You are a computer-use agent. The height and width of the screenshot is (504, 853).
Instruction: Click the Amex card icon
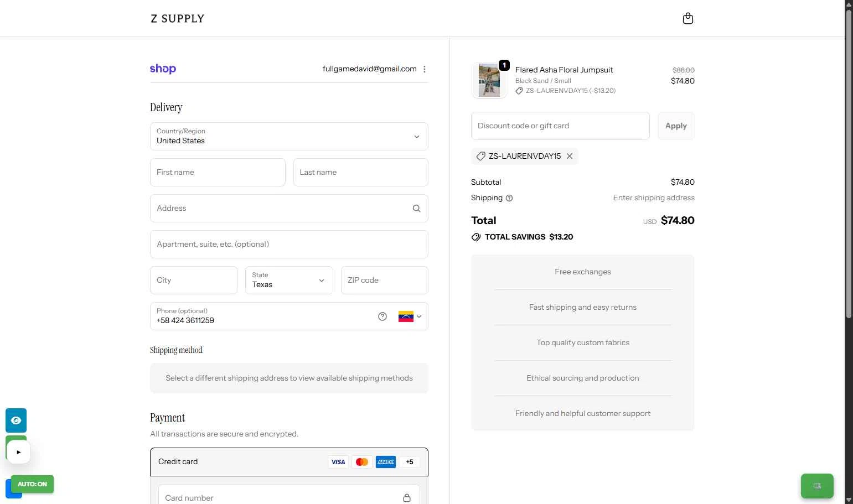click(x=386, y=462)
